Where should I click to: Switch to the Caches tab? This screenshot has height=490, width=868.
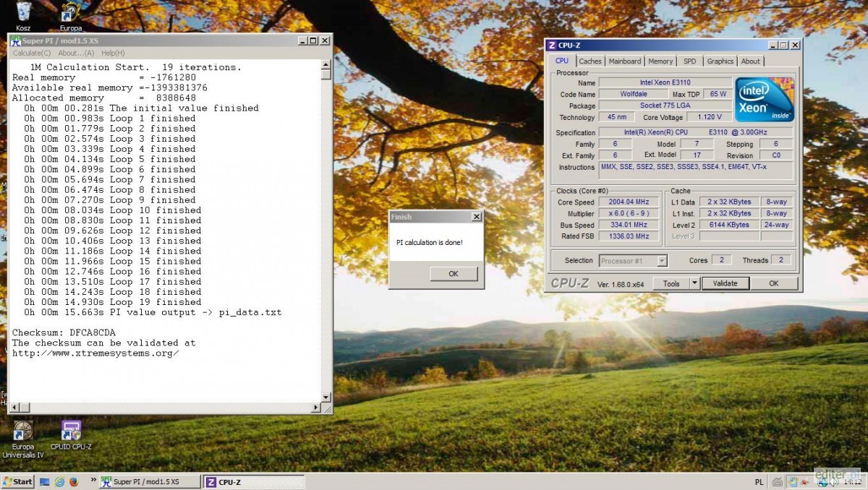pyautogui.click(x=590, y=61)
